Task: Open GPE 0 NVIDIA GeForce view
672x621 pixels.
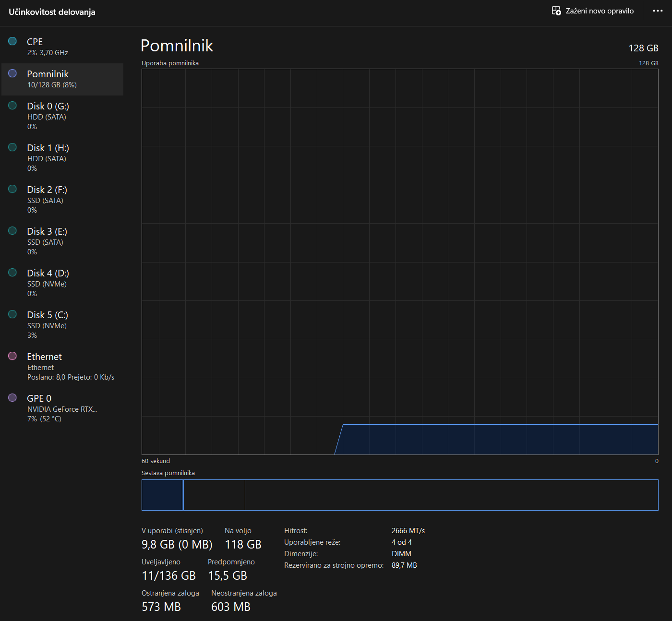Action: tap(62, 408)
